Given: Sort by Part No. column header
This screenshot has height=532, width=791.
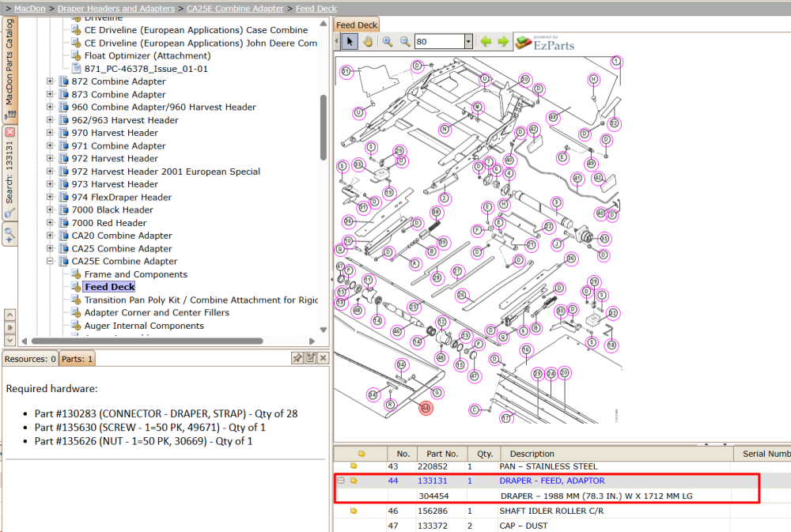Looking at the screenshot, I should pos(442,454).
